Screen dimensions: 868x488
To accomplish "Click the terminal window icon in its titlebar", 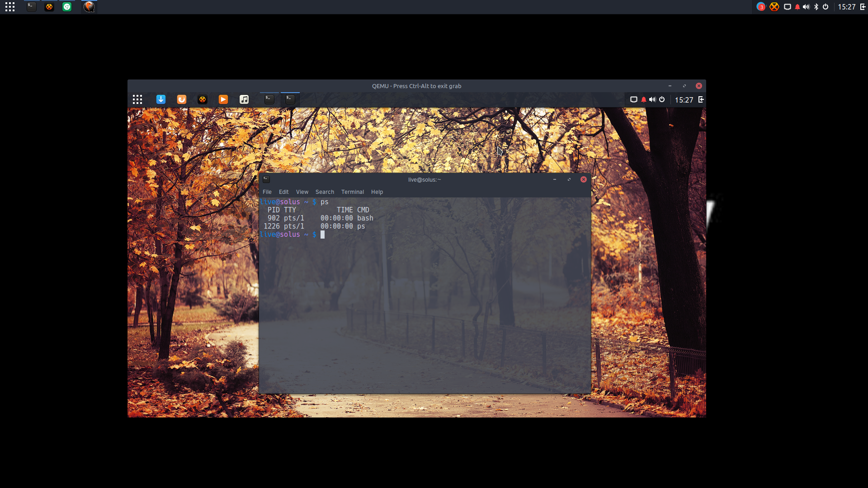I will [266, 179].
